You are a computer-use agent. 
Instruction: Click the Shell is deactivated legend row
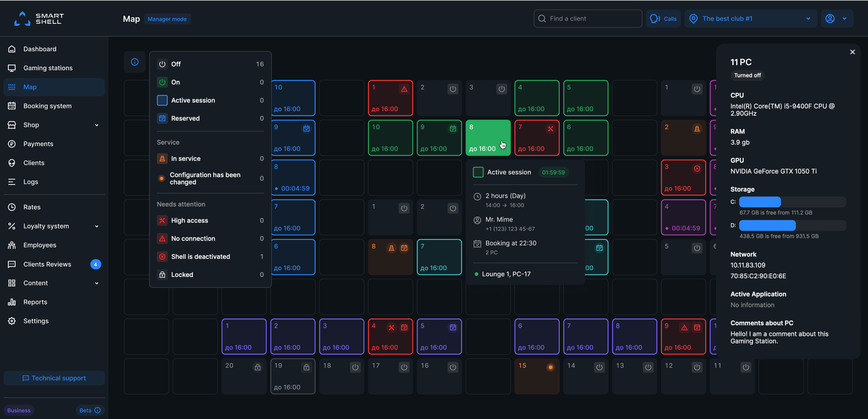pyautogui.click(x=210, y=257)
